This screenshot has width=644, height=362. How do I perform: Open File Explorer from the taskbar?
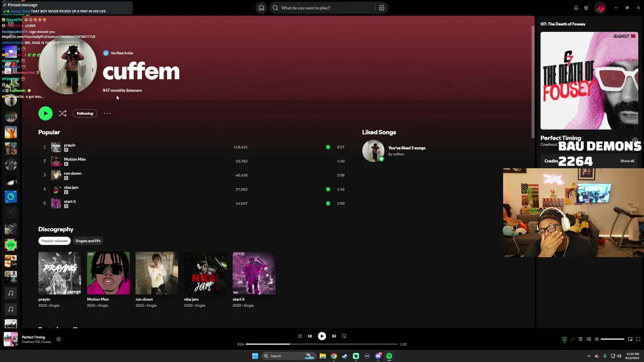tap(323, 356)
